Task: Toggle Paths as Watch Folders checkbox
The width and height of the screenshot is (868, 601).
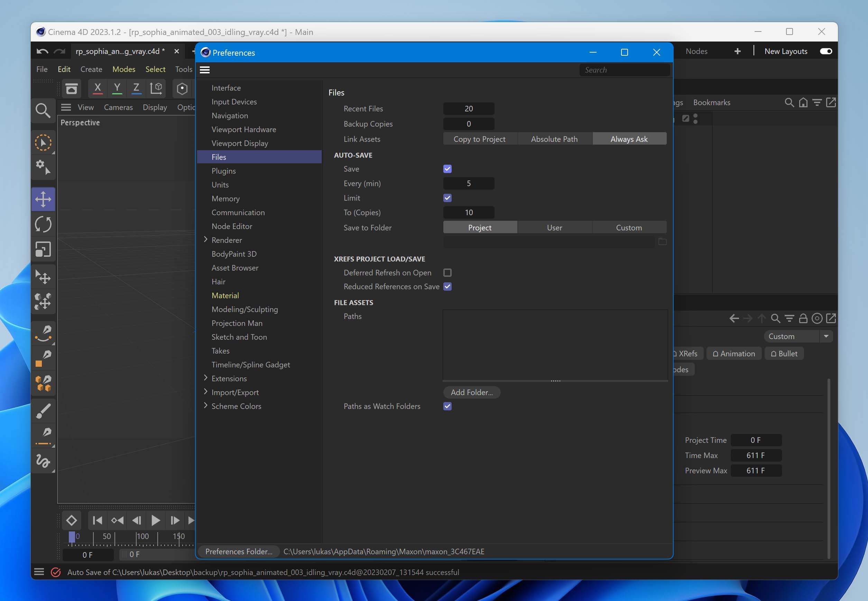Action: click(x=447, y=406)
